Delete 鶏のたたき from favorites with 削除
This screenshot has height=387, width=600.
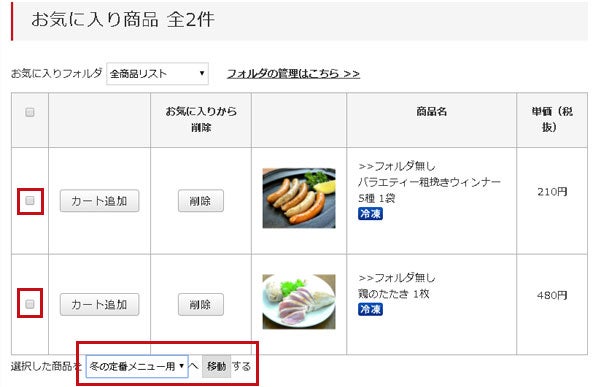click(x=201, y=305)
